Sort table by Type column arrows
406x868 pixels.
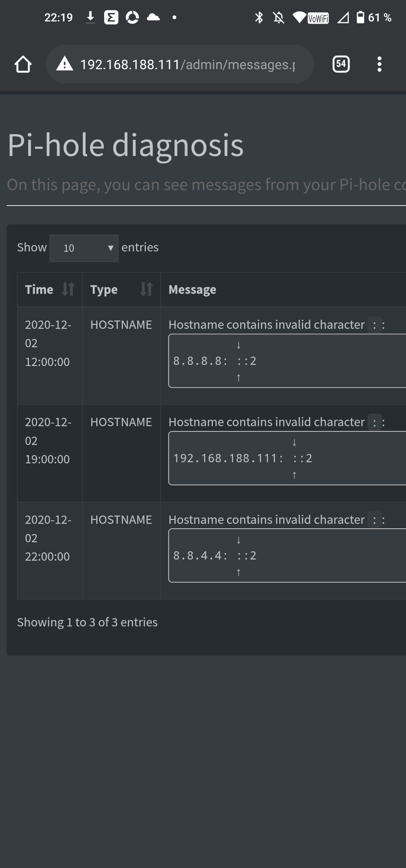coord(146,289)
